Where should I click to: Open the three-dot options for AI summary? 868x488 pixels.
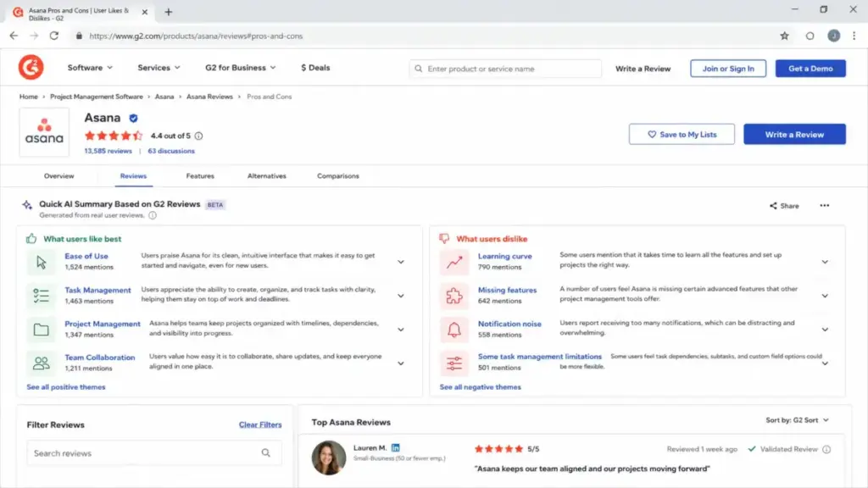824,206
